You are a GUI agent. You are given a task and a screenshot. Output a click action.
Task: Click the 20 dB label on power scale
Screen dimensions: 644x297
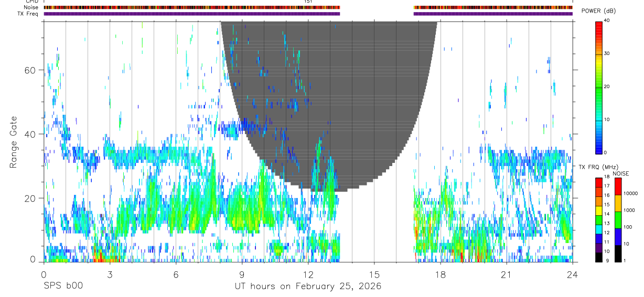(607, 86)
